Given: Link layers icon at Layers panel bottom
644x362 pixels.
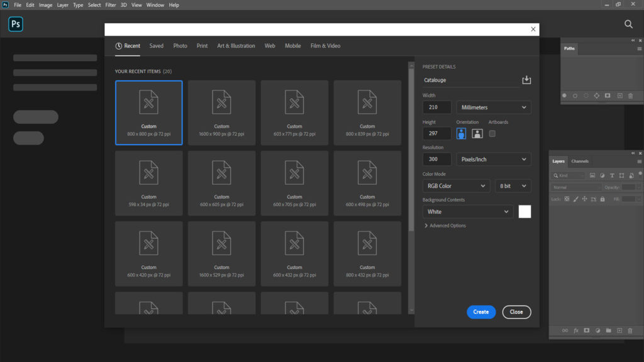Looking at the screenshot, I should [x=565, y=331].
